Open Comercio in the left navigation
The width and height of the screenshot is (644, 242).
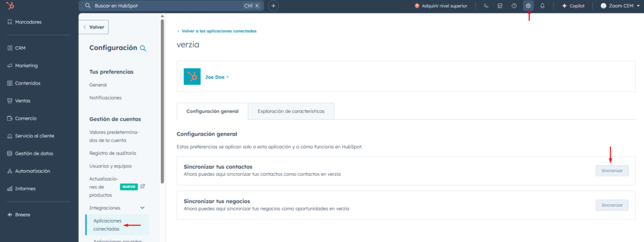tap(22, 118)
